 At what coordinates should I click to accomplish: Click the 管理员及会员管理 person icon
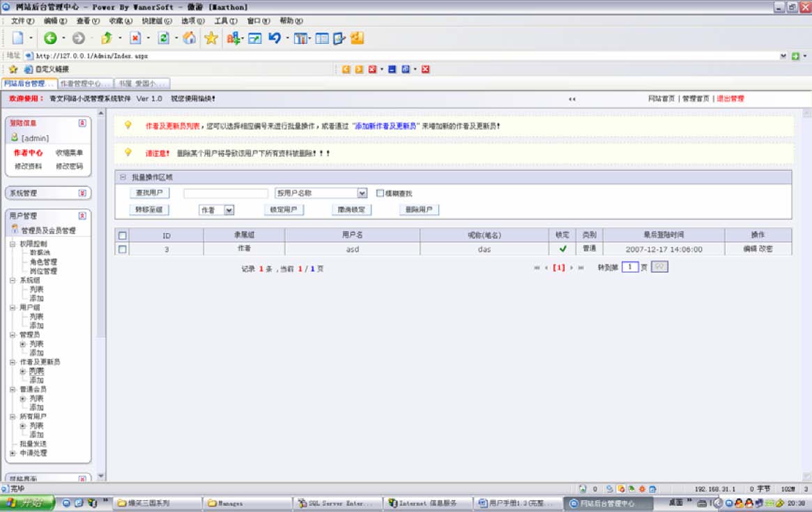pos(15,229)
